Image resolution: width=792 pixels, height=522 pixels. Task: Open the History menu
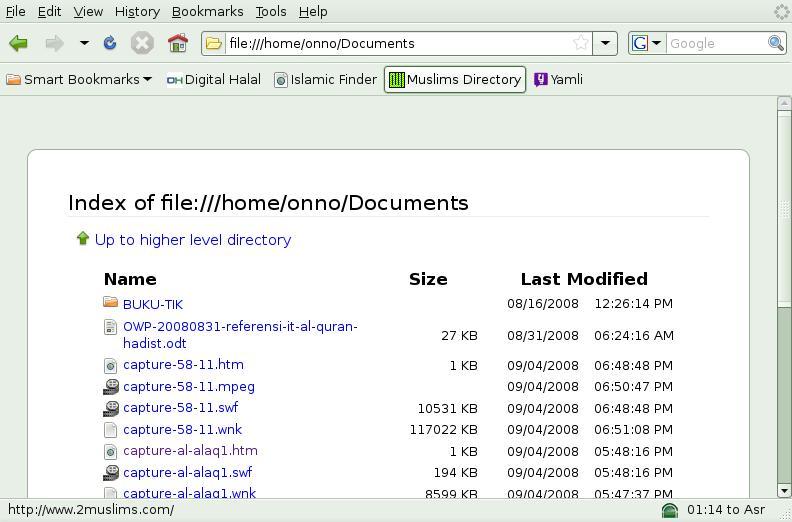pos(137,11)
